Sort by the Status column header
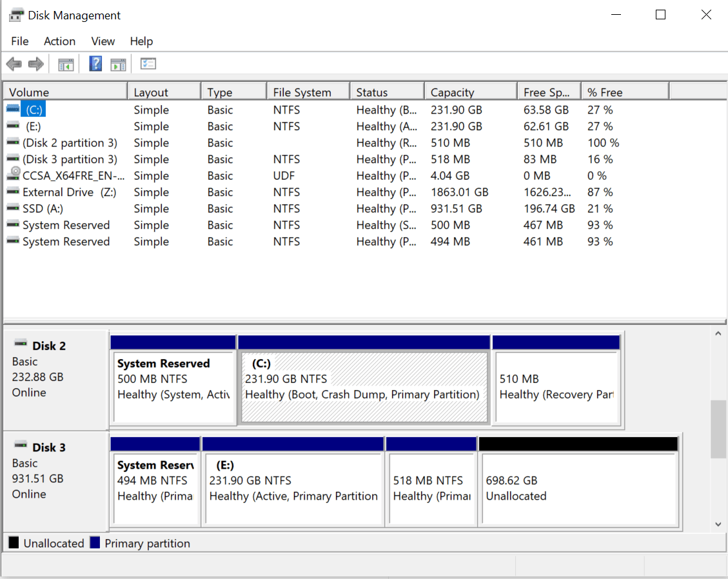 [388, 92]
